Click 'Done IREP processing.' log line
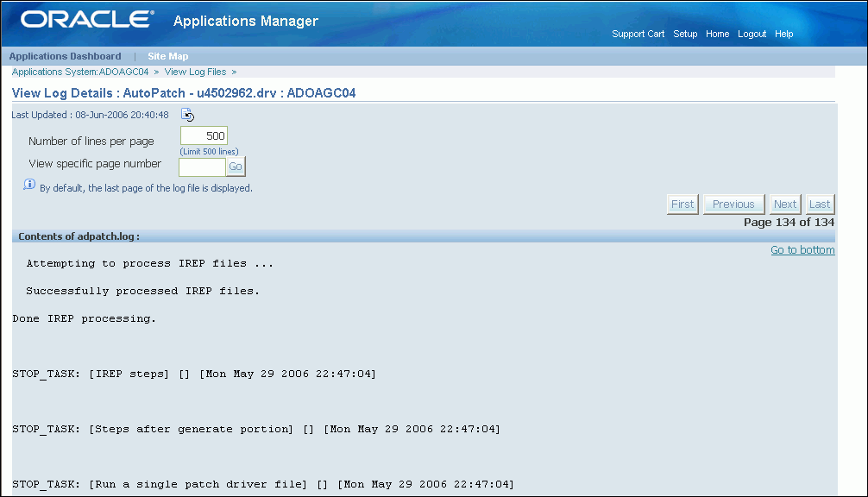The height and width of the screenshot is (497, 868). coord(85,318)
